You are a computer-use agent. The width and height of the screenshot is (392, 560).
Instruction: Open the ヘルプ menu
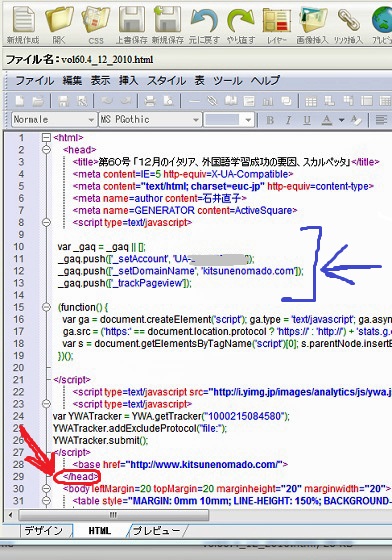coord(265,80)
